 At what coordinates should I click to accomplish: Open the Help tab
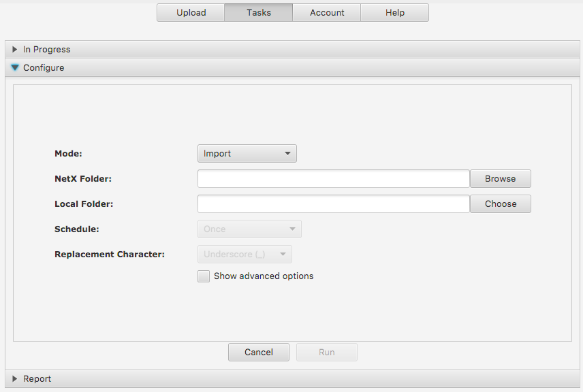pyautogui.click(x=395, y=13)
